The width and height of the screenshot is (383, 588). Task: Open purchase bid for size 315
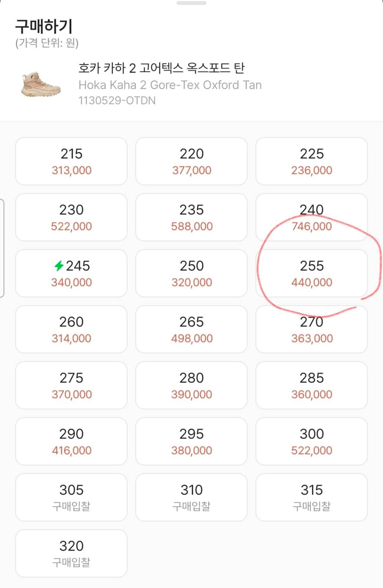[312, 498]
